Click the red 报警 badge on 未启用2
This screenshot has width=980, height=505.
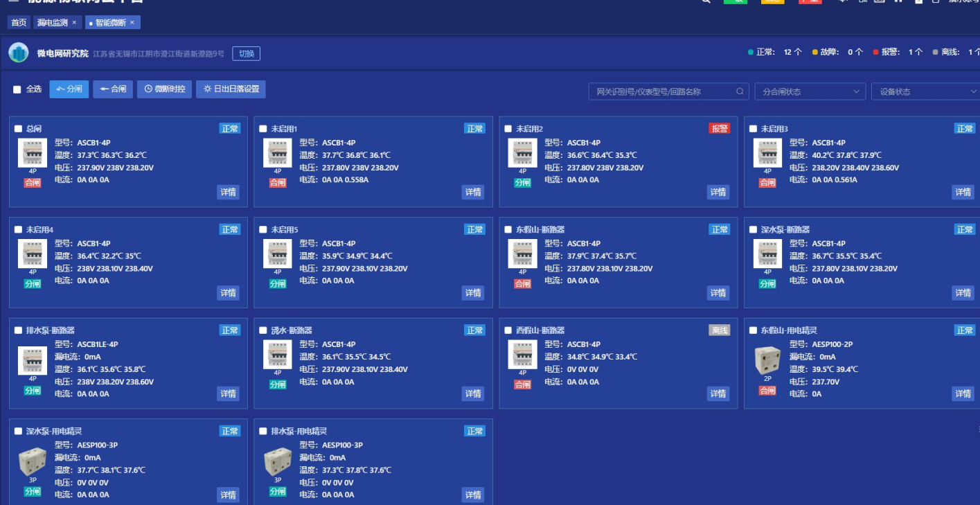coord(719,128)
